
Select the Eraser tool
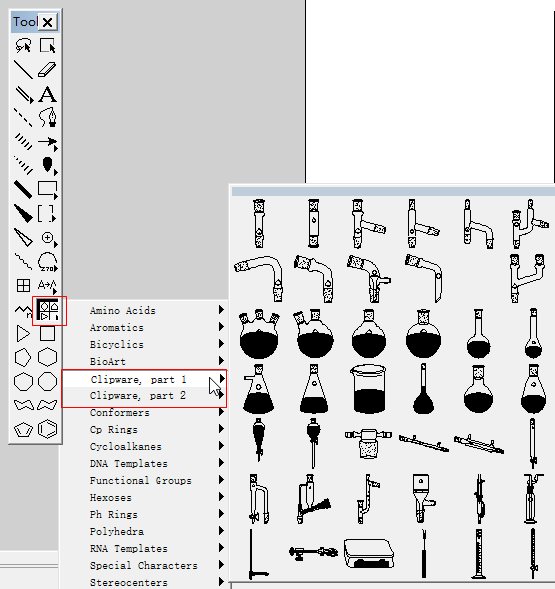point(47,69)
